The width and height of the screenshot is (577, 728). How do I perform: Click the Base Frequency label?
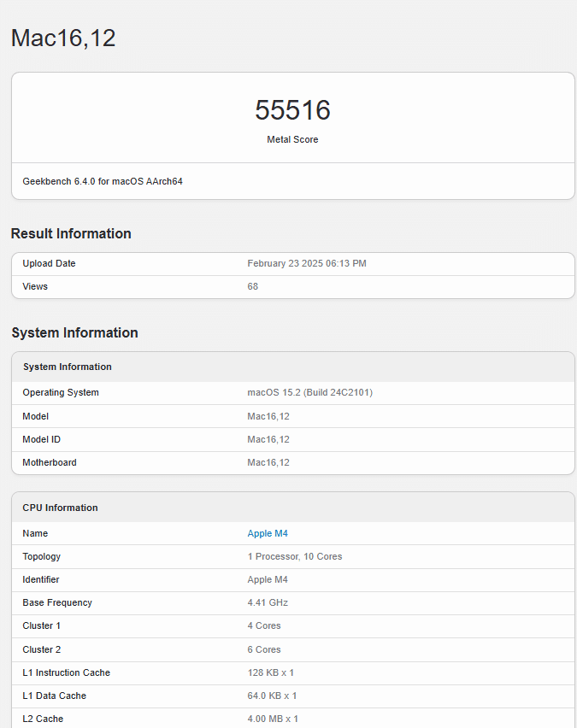[x=57, y=602]
